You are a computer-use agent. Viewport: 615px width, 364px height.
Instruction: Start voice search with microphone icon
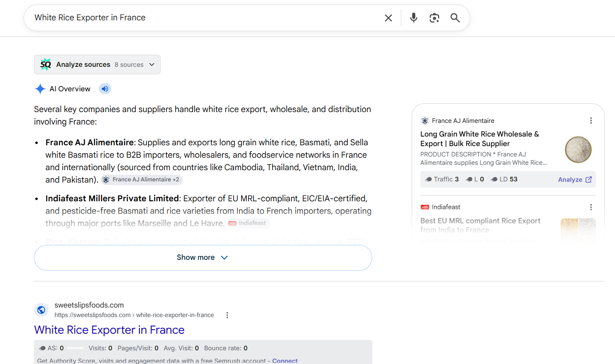point(413,17)
